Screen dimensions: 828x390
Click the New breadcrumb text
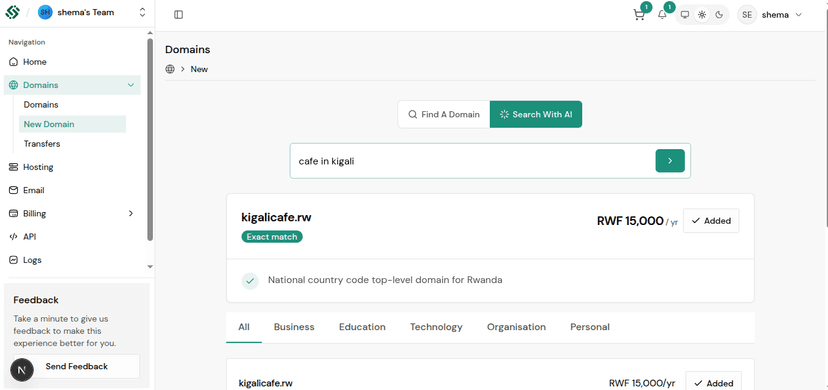pyautogui.click(x=199, y=69)
